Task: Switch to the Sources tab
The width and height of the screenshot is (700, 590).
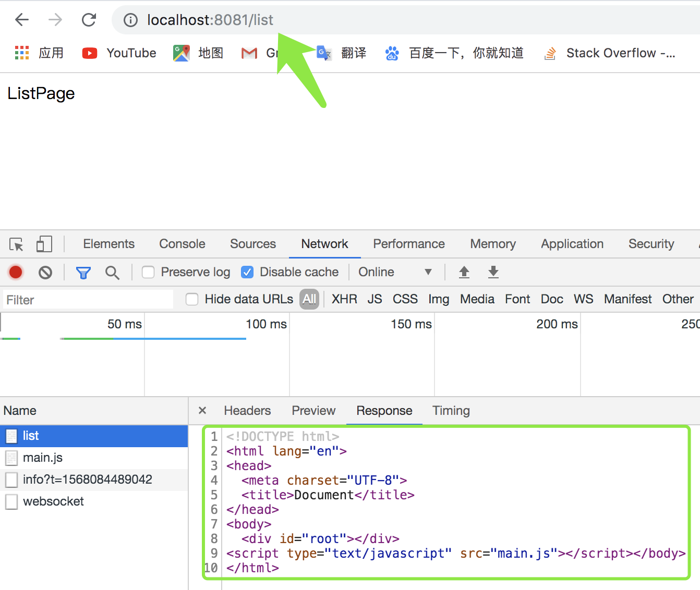Action: [253, 244]
